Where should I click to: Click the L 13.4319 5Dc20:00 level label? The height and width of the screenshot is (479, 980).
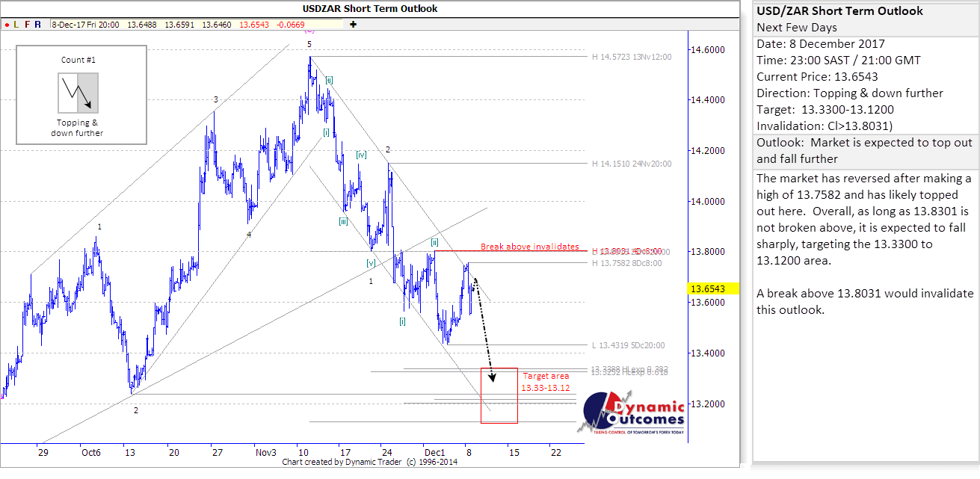(x=628, y=346)
